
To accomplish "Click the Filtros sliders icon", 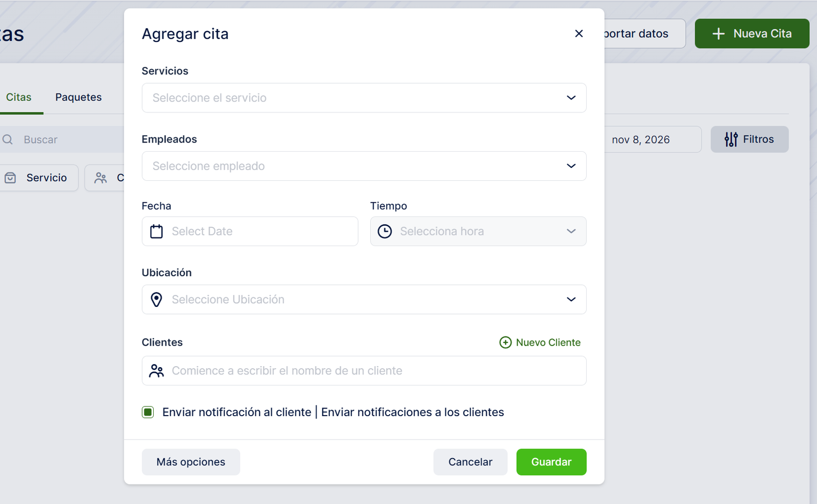I will pyautogui.click(x=731, y=139).
